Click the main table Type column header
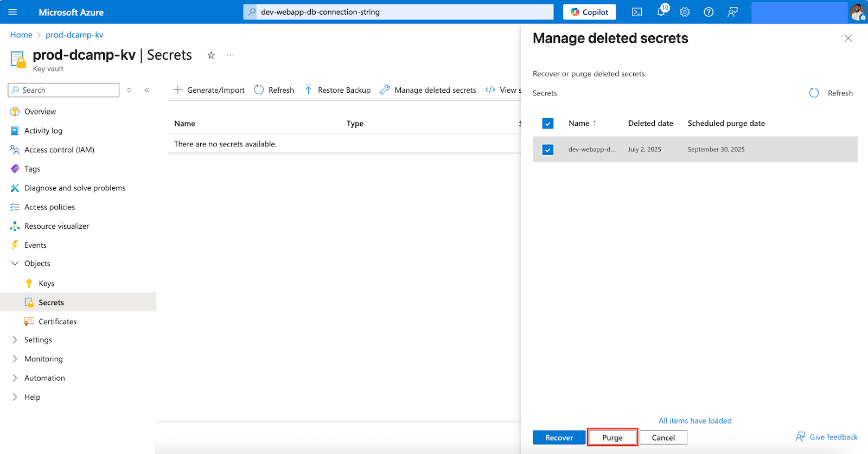Image resolution: width=868 pixels, height=454 pixels. 355,124
